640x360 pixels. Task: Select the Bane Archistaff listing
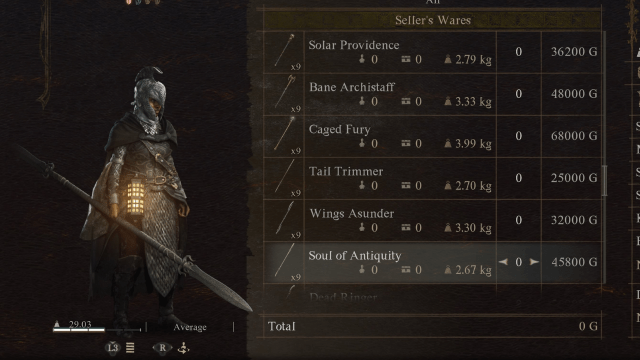click(x=433, y=94)
